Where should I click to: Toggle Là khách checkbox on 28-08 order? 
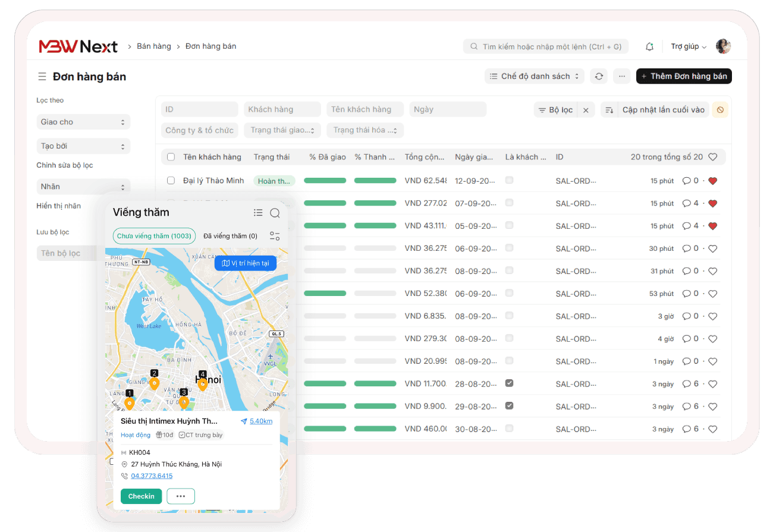(x=509, y=383)
